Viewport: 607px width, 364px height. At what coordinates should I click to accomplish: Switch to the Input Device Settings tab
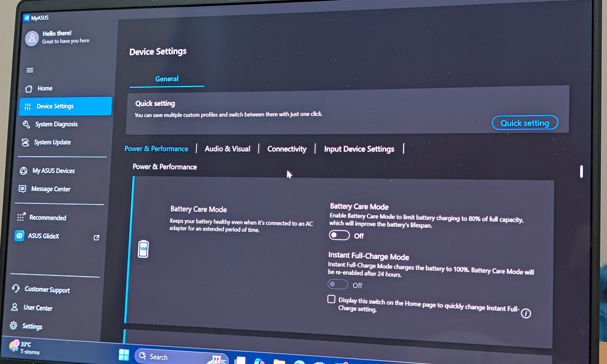click(x=359, y=149)
